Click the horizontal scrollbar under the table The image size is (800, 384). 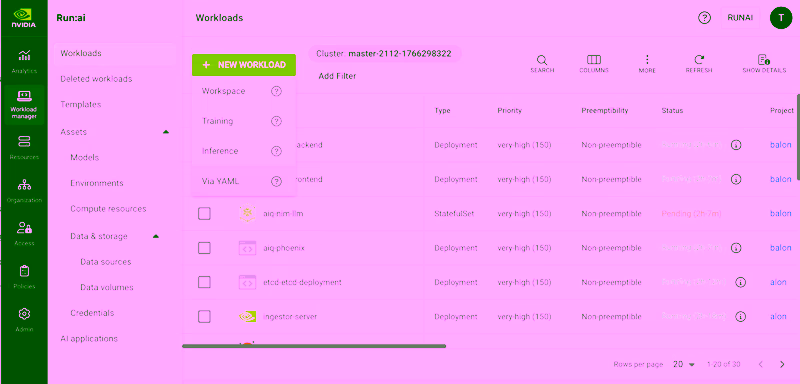[x=314, y=346]
